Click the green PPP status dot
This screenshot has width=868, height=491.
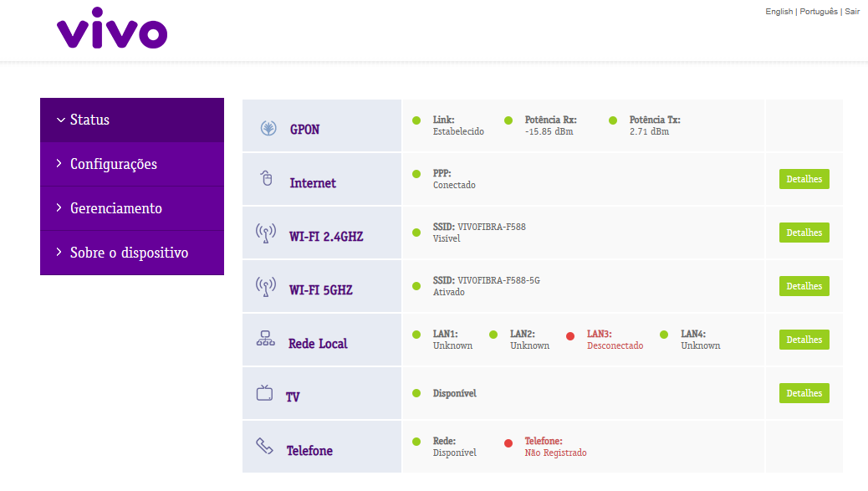click(416, 174)
